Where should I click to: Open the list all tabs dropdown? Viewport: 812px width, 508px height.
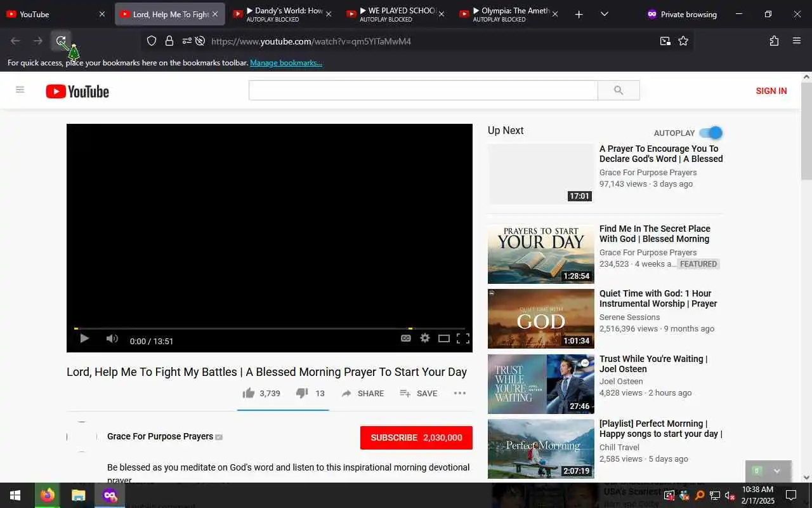(604, 14)
